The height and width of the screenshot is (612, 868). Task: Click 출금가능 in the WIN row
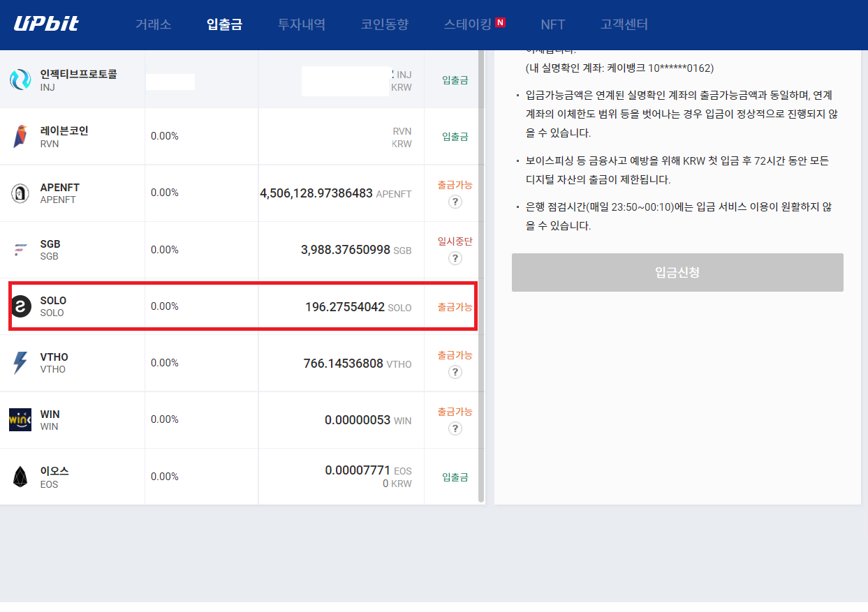455,412
